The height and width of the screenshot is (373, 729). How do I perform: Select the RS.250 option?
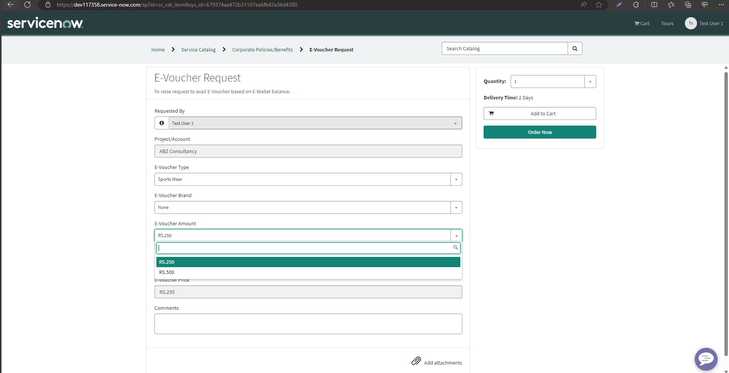(x=308, y=262)
